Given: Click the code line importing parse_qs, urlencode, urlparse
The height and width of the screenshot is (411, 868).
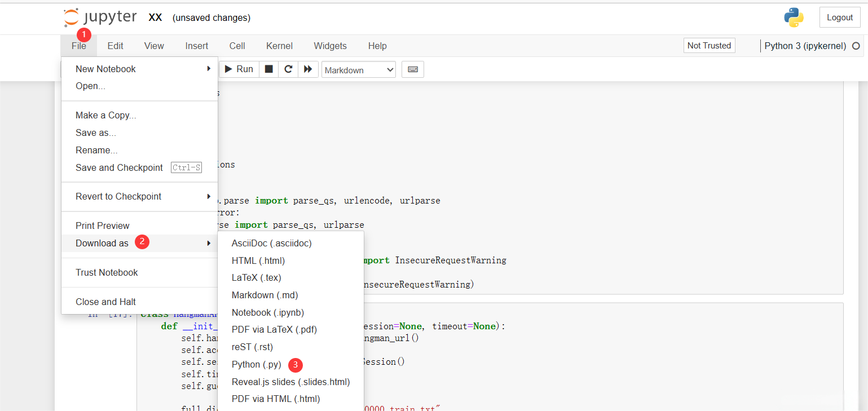Looking at the screenshot, I should coord(329,200).
